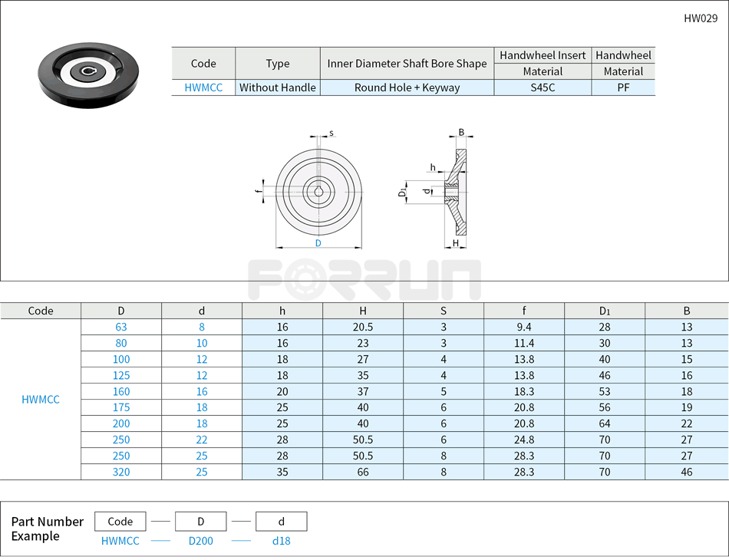The width and height of the screenshot is (729, 560).
Task: Select the 320 diameter link in table
Action: (x=120, y=472)
